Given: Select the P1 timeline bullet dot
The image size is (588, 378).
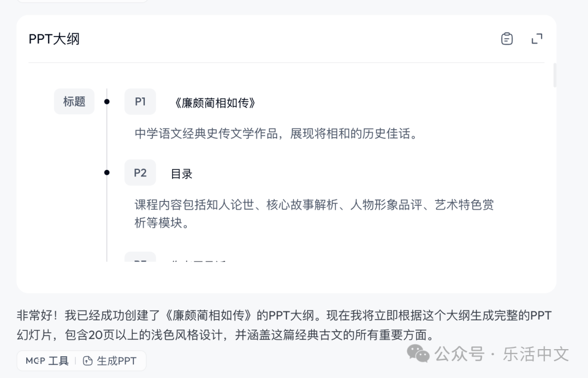Looking at the screenshot, I should (x=107, y=102).
